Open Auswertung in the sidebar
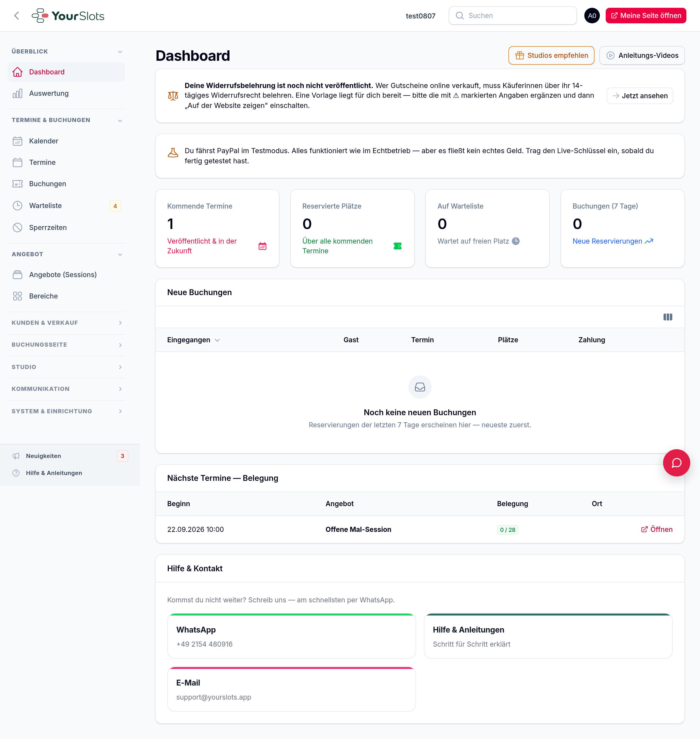 pos(66,93)
